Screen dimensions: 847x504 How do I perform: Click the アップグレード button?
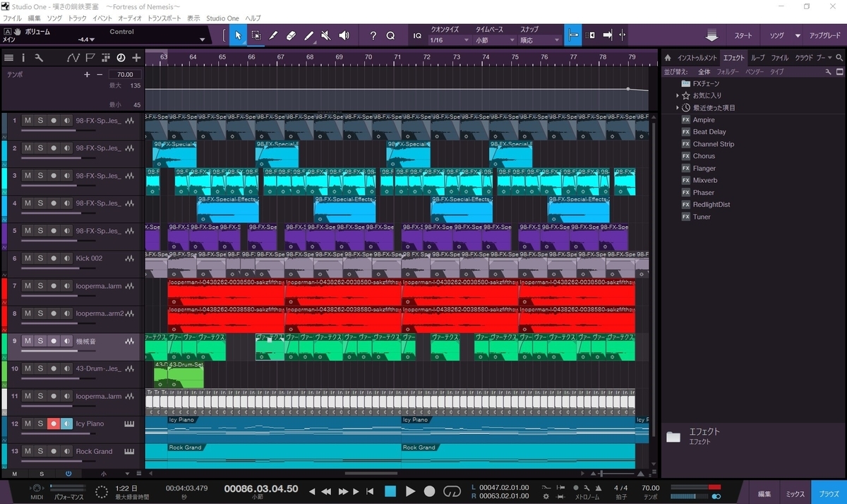click(824, 35)
